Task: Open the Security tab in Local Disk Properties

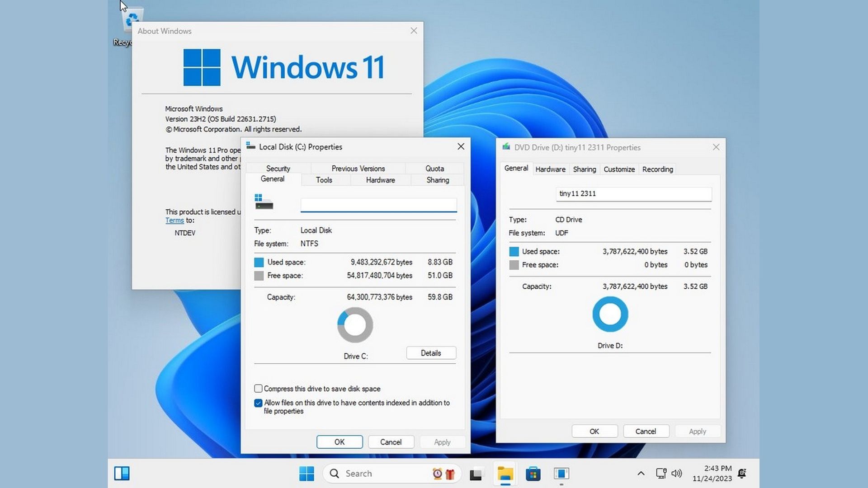Action: [x=278, y=168]
